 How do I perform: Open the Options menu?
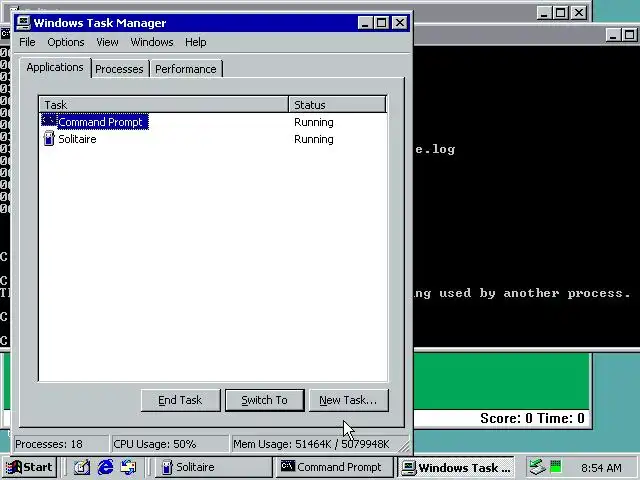[x=66, y=42]
